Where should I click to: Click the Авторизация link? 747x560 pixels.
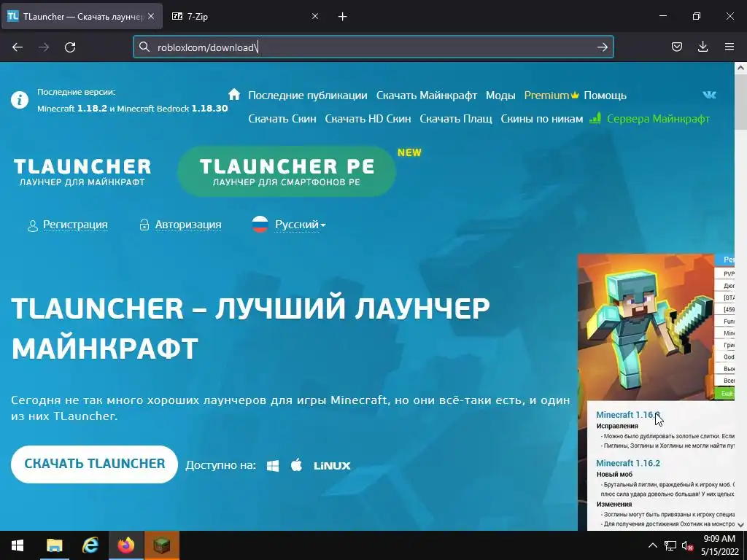[x=188, y=225]
